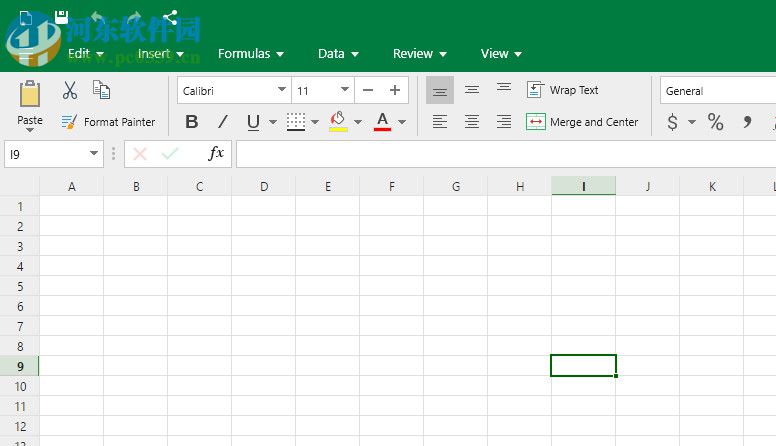Toggle italic formatting

click(223, 122)
